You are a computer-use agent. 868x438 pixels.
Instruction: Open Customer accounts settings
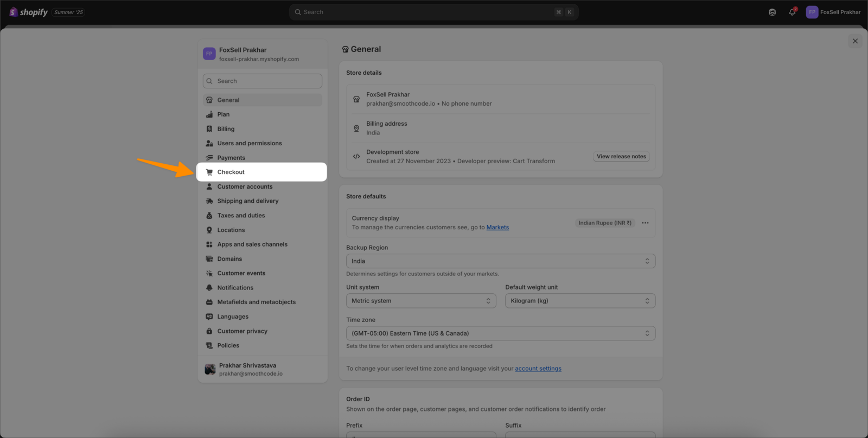pyautogui.click(x=263, y=186)
